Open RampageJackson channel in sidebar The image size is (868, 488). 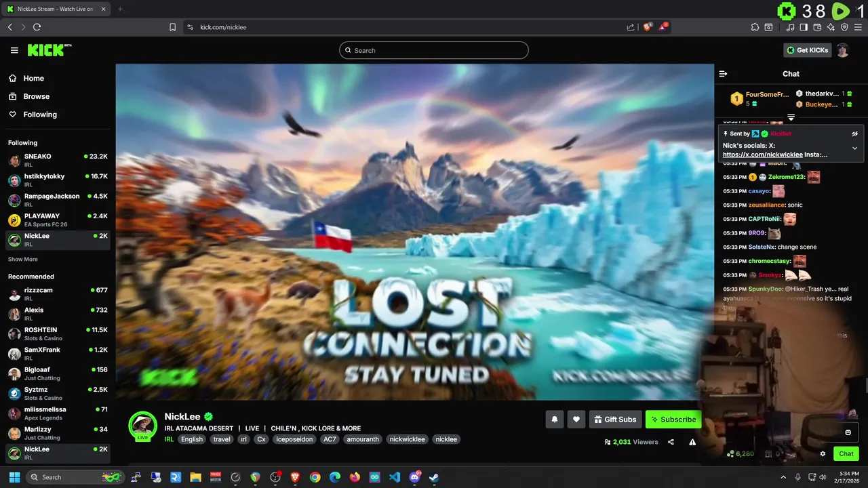click(x=58, y=200)
